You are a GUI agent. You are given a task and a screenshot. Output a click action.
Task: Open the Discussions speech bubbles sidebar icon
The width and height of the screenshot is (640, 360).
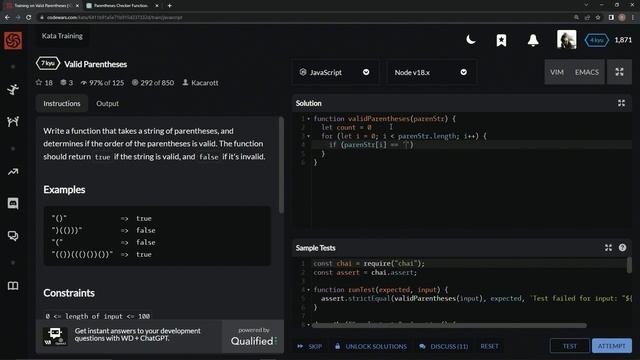pyautogui.click(x=13, y=236)
